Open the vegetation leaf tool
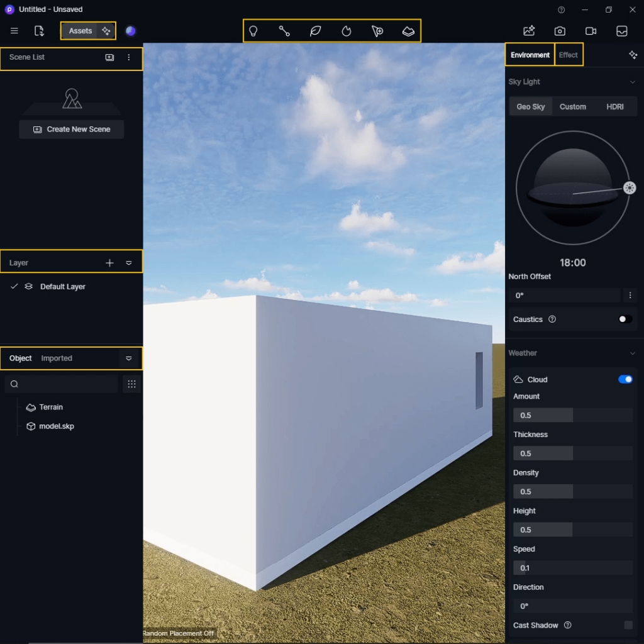The width and height of the screenshot is (644, 644). pos(316,31)
